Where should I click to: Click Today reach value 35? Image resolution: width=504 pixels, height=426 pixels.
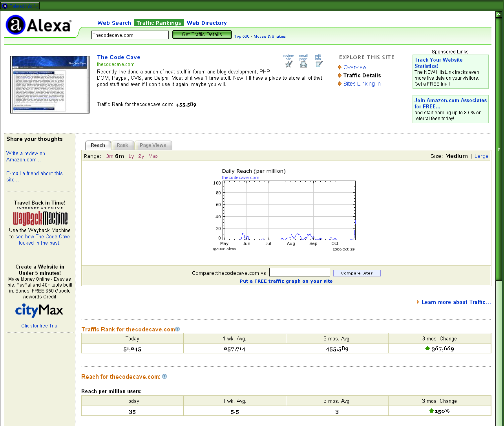[x=132, y=411]
